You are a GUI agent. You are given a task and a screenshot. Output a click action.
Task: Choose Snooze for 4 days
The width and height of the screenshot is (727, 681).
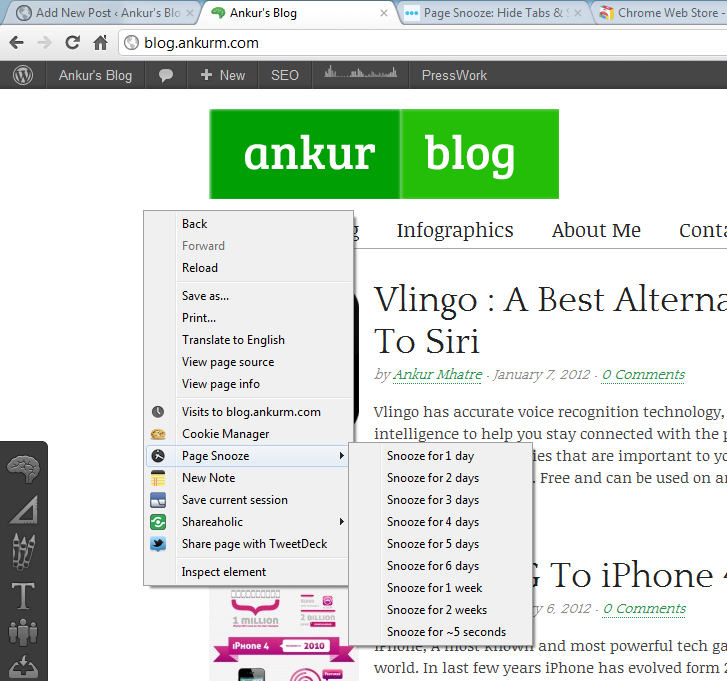pos(440,522)
